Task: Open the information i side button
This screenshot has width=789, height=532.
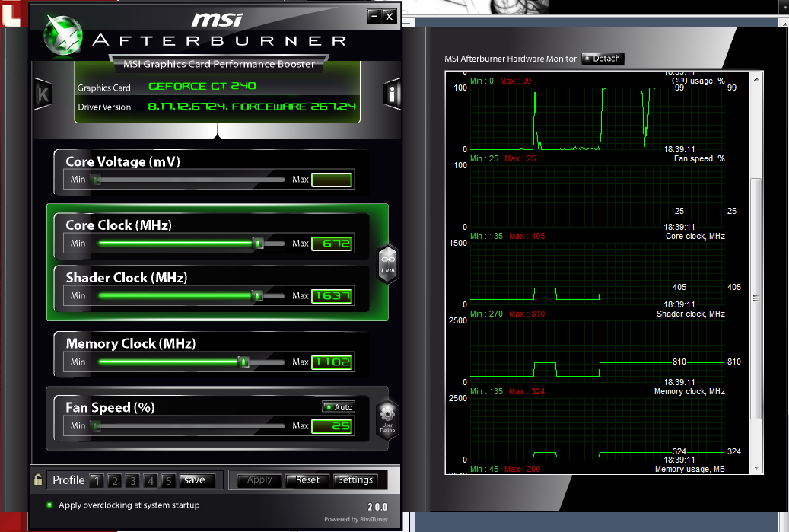Action: [x=392, y=94]
